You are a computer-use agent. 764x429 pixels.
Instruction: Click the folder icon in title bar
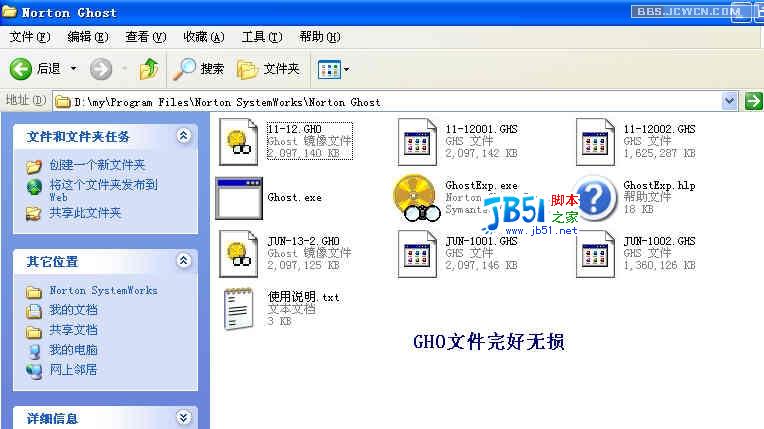9,11
